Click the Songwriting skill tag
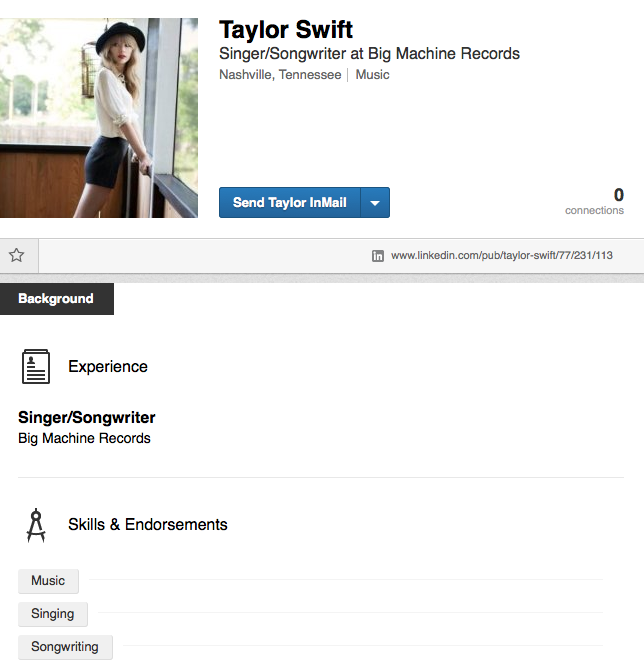 point(65,647)
